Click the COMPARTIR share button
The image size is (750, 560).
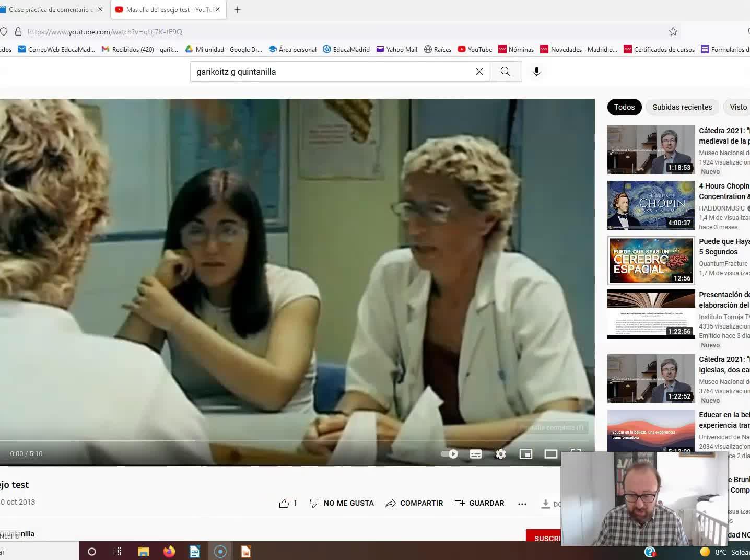click(414, 503)
